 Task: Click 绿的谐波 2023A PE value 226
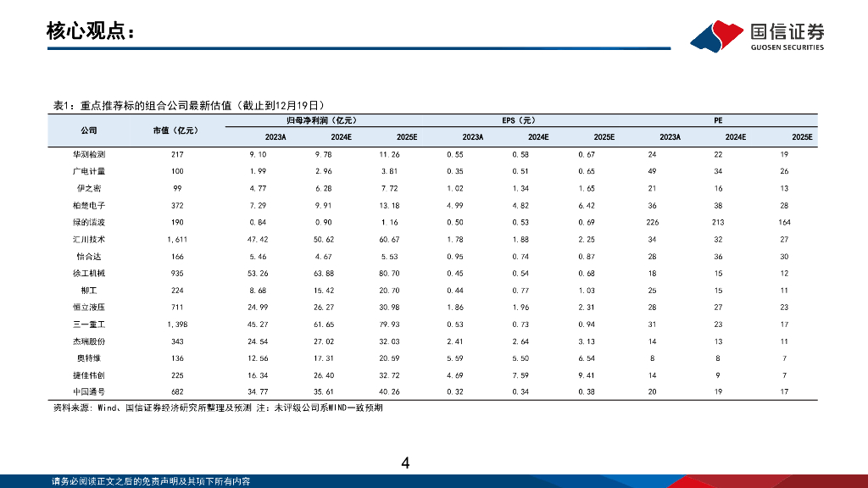point(653,223)
